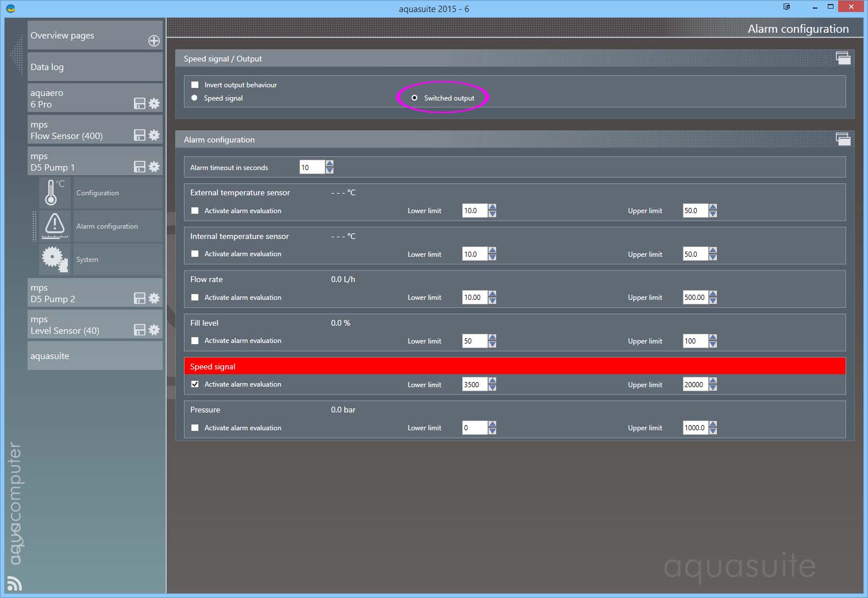Open settings gear for mps Flow Sensor (400)

tap(154, 135)
